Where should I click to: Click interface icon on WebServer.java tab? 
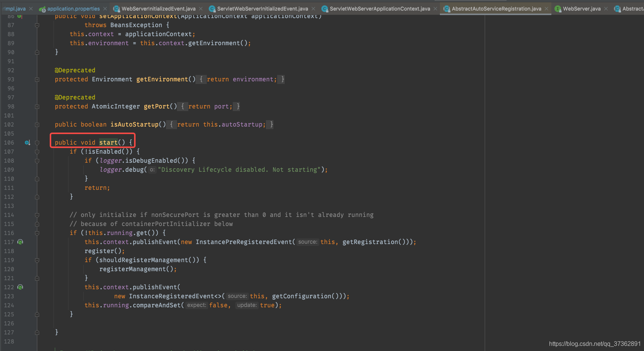tap(558, 9)
